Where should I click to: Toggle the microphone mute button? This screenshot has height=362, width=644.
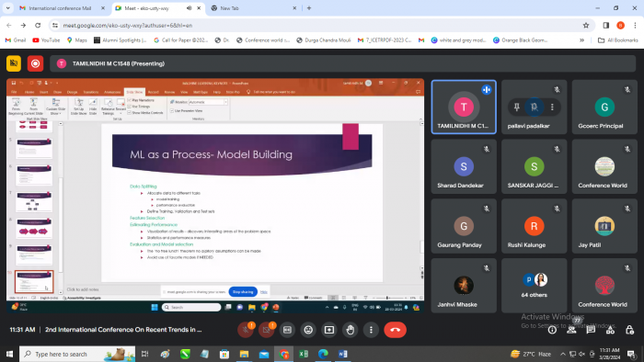click(x=246, y=330)
